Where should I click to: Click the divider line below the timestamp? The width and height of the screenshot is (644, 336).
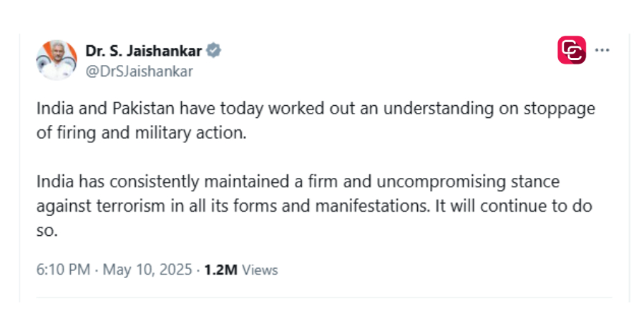tap(324, 297)
